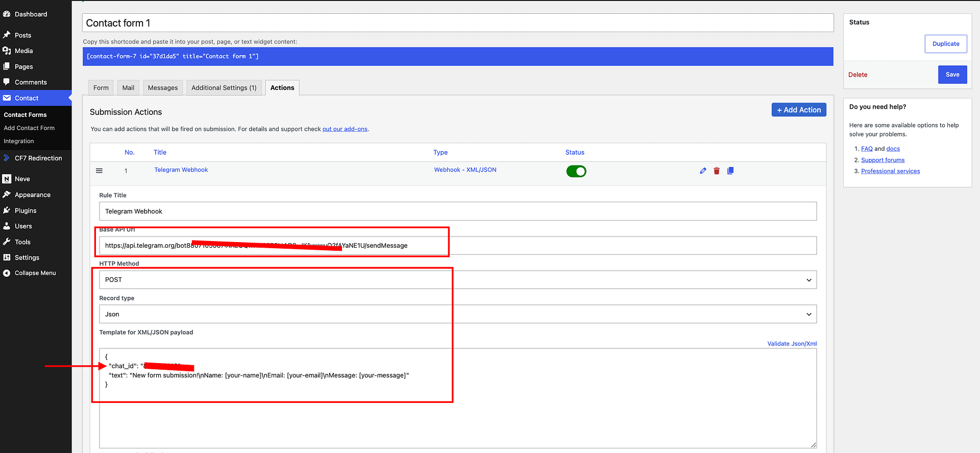Click the Type column header
This screenshot has height=453, width=980.
coord(440,152)
